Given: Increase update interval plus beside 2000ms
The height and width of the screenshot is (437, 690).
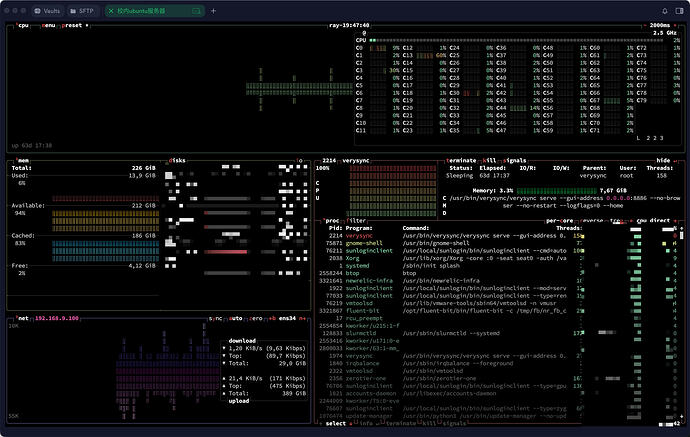Looking at the screenshot, I should click(x=675, y=26).
